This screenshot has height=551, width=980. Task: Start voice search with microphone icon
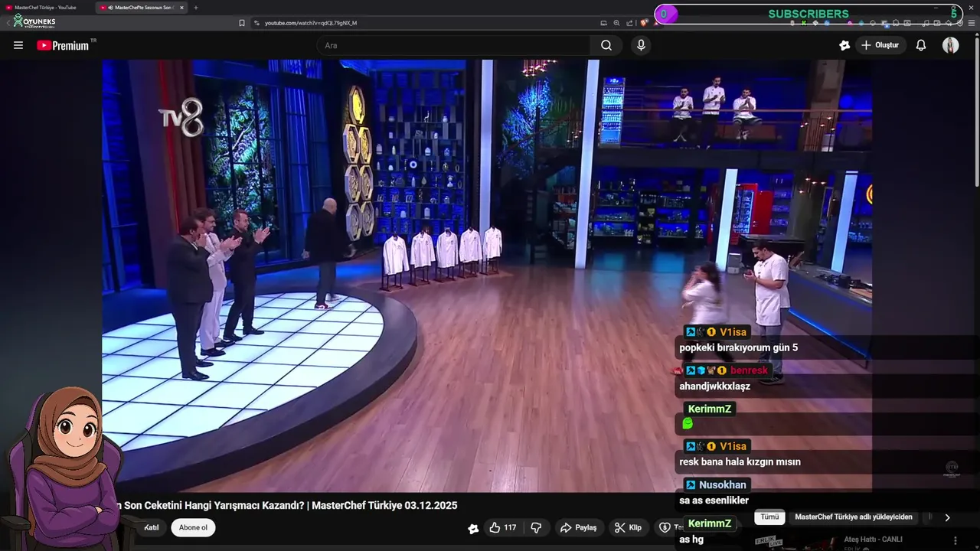point(641,45)
